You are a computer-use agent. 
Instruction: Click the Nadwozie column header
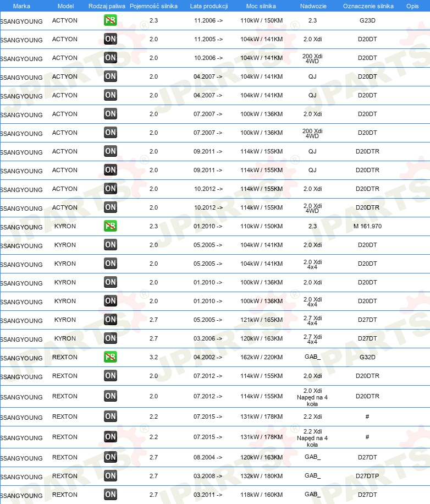pyautogui.click(x=313, y=6)
